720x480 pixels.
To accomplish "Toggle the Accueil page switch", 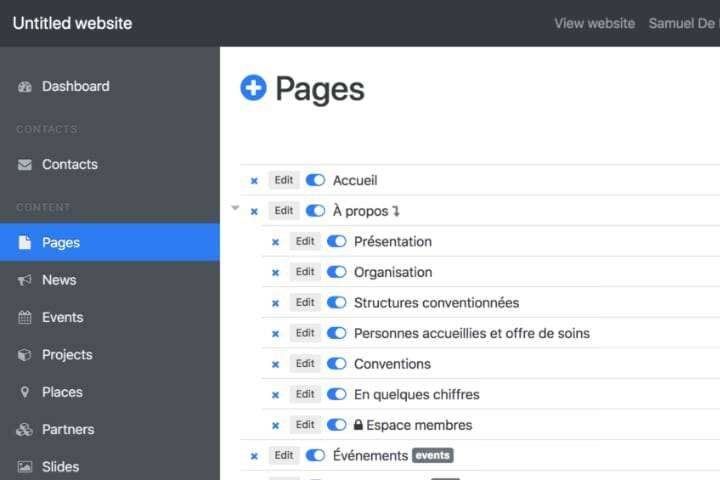I will 315,180.
